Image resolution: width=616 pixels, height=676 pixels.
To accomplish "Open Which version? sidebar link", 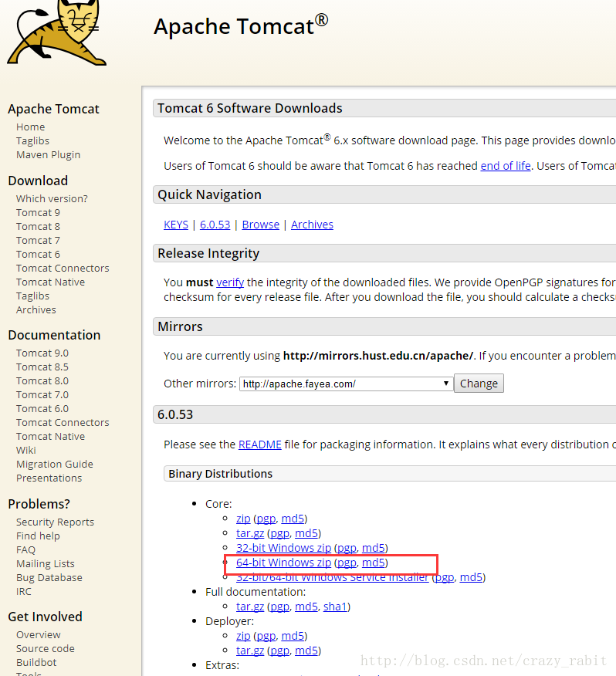I will tap(52, 199).
